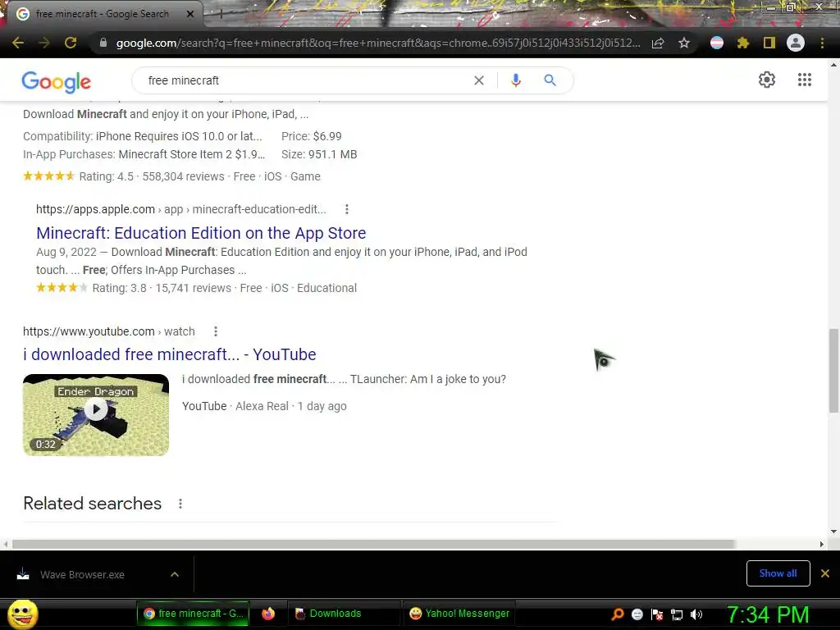Go to Google homepage via logo
Viewport: 840px width, 630px height.
(x=57, y=81)
